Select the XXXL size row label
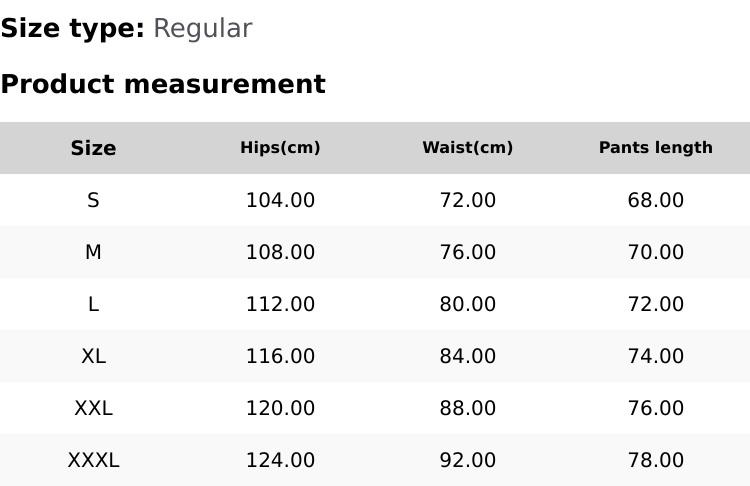The height and width of the screenshot is (486, 750). coord(93,460)
